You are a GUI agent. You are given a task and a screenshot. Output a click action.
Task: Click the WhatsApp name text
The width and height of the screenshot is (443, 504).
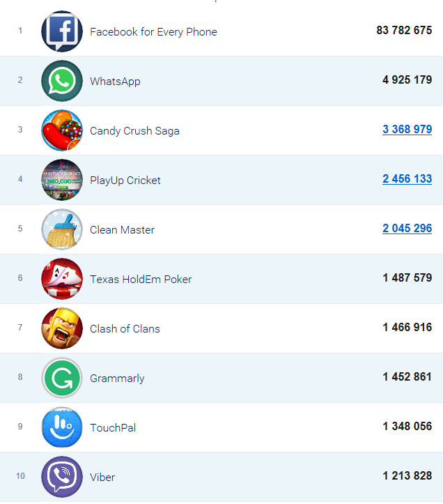point(115,82)
